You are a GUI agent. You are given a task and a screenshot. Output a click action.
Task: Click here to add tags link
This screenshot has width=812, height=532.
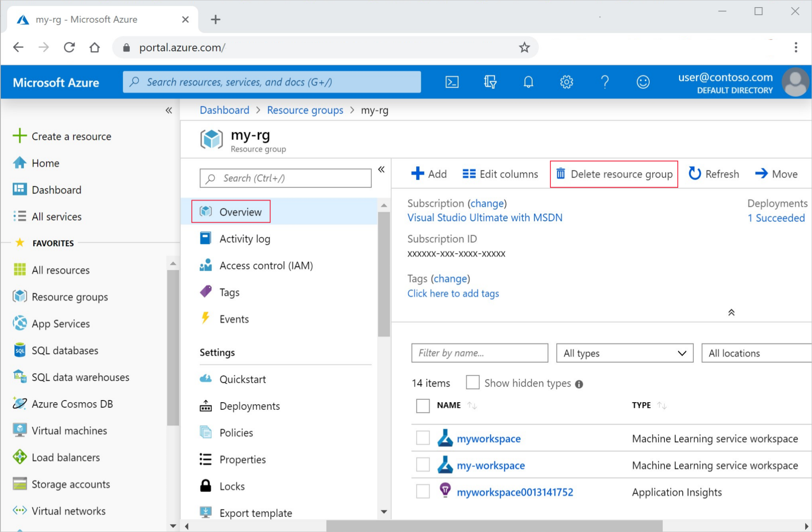[x=453, y=293]
